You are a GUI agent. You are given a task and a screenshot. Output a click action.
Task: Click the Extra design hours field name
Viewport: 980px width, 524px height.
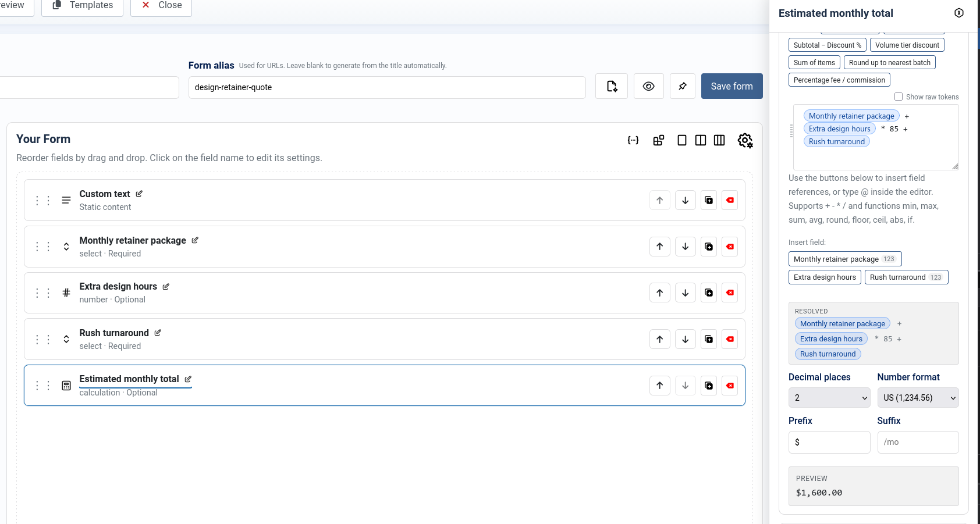point(118,286)
